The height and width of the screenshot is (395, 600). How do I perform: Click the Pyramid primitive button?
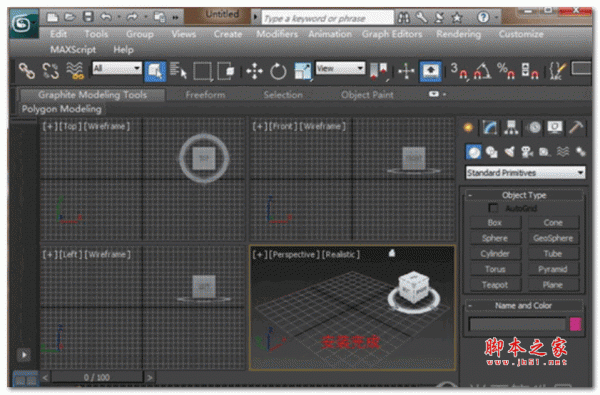click(553, 269)
